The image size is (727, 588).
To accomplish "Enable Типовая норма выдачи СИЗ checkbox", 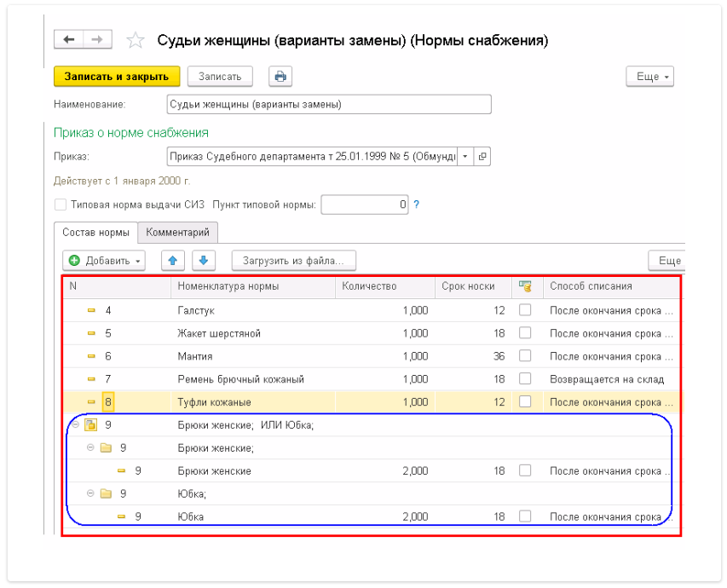I will tap(61, 205).
